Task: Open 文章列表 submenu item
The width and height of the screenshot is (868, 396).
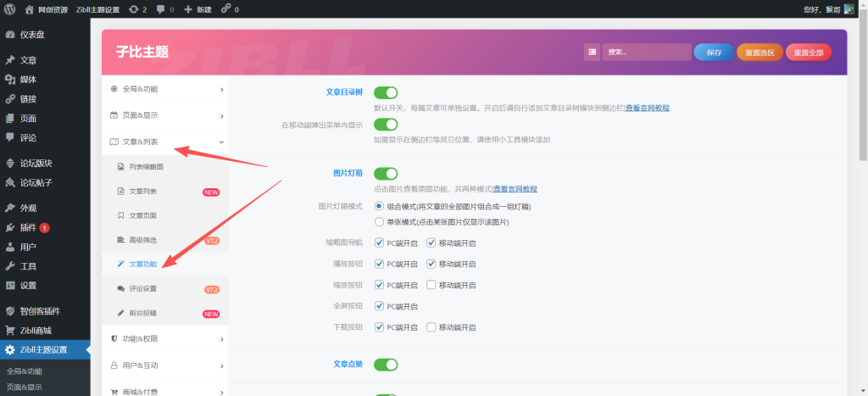Action: tap(165, 192)
